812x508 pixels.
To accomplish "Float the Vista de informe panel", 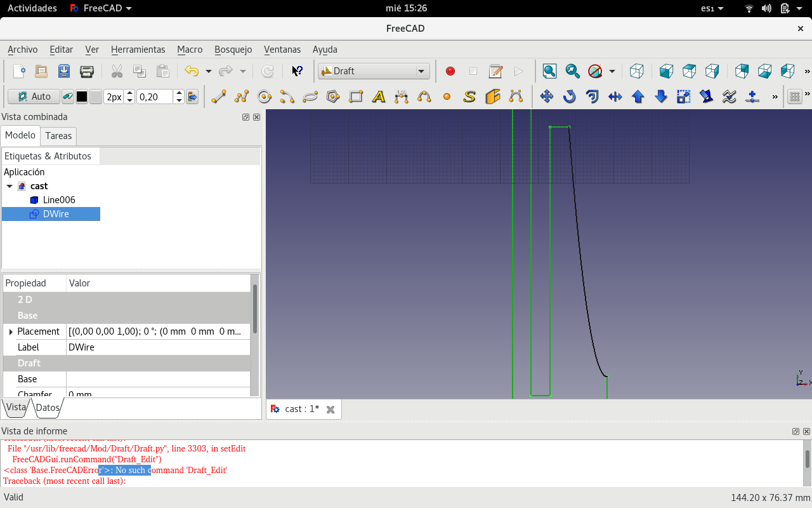I will [796, 431].
